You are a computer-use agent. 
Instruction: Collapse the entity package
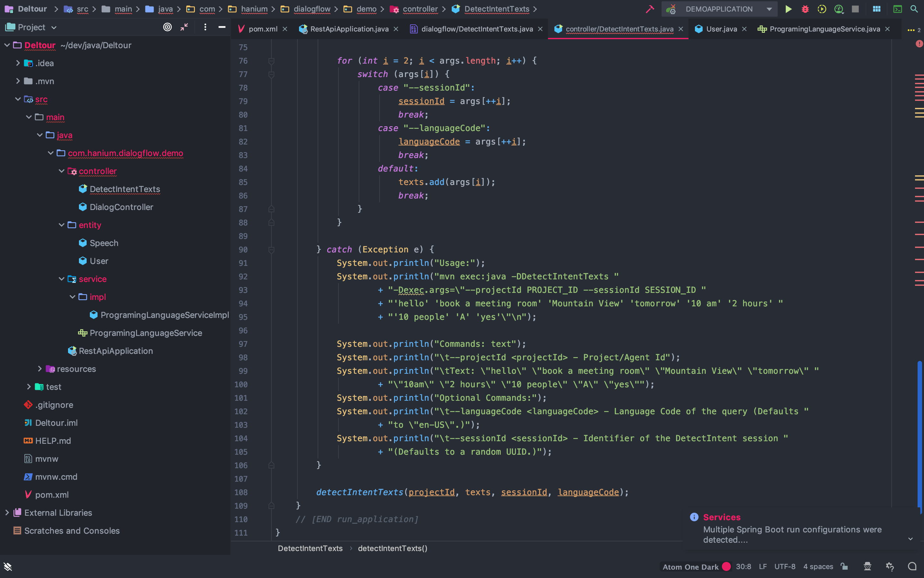[62, 225]
